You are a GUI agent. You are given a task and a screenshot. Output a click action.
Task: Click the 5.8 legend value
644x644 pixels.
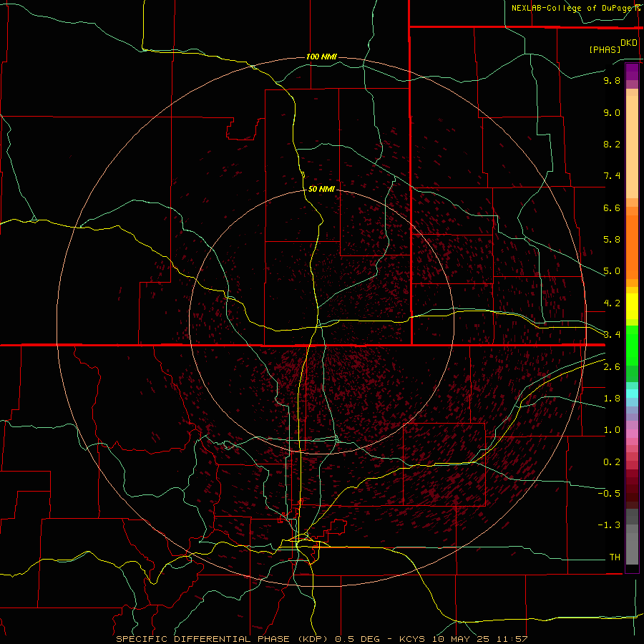coord(612,240)
